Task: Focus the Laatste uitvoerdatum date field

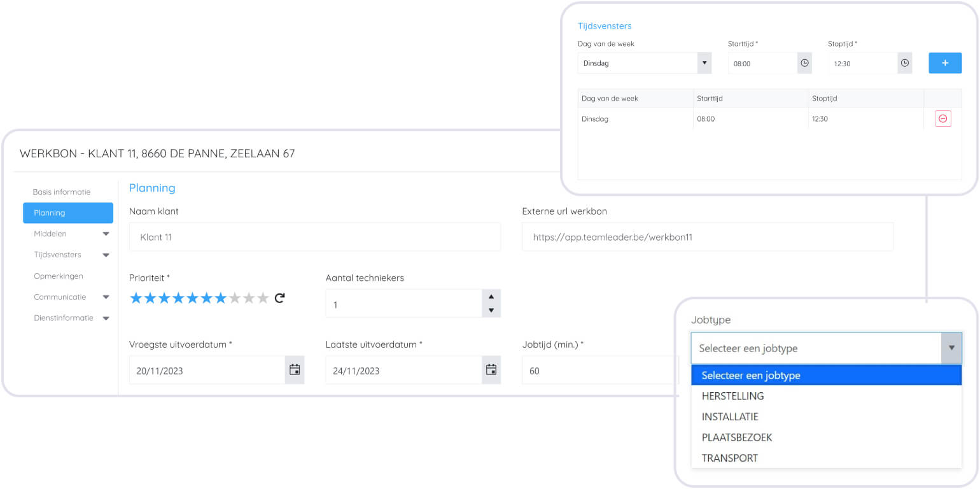Action: pyautogui.click(x=403, y=370)
